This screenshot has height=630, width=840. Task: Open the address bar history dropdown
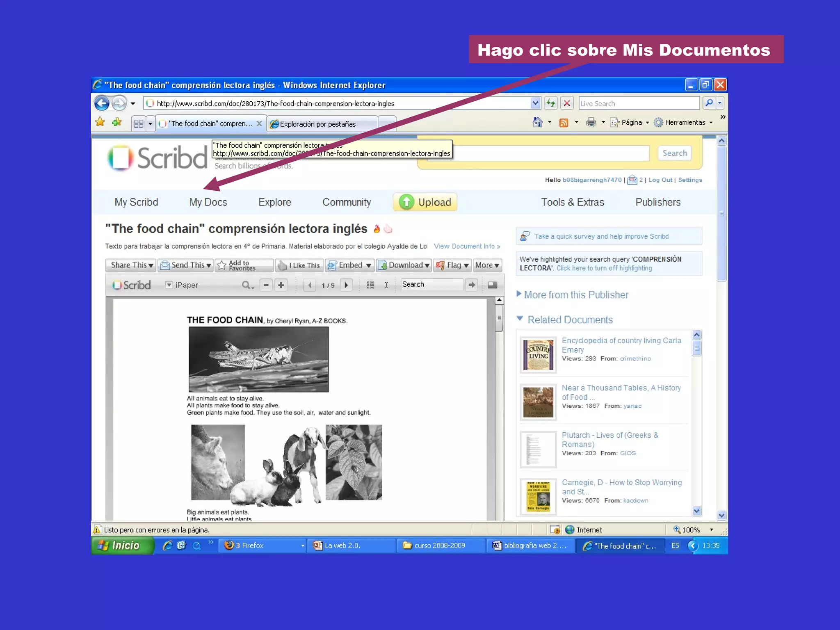point(535,103)
